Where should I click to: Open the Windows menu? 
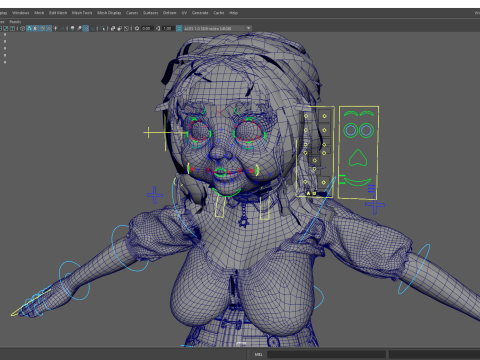point(20,13)
